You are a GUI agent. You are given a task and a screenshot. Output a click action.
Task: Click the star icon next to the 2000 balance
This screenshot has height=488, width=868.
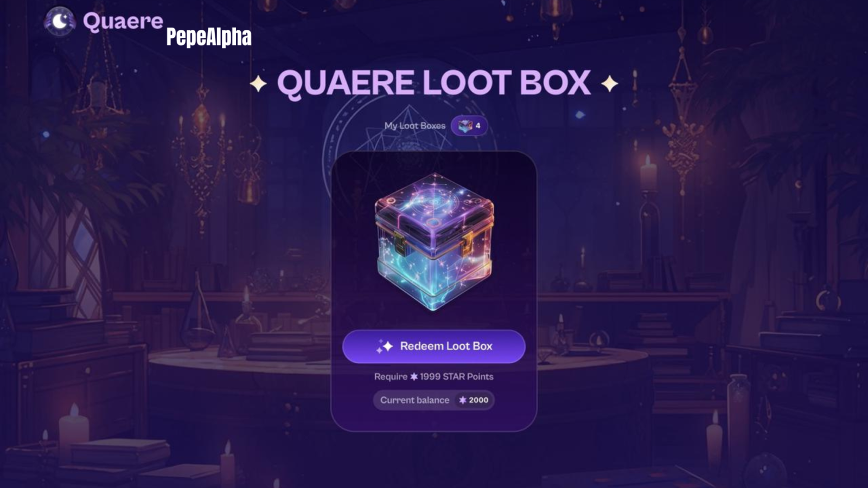click(463, 400)
